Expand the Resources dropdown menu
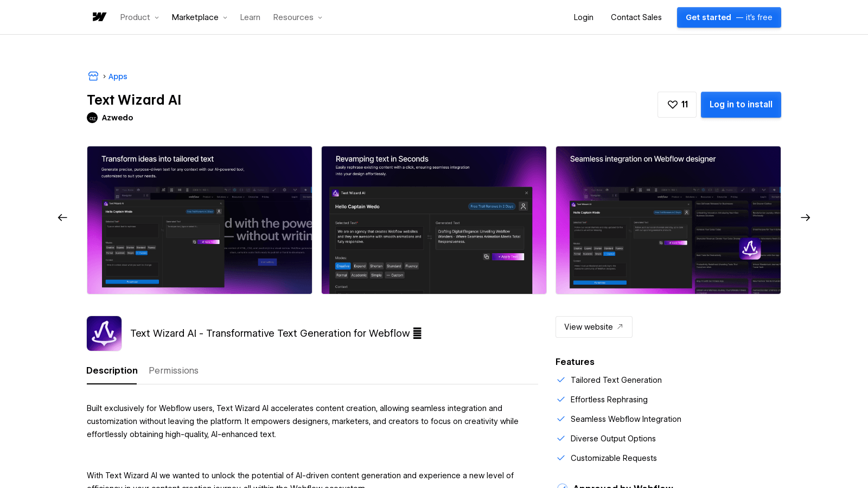The width and height of the screenshot is (868, 488). click(x=298, y=17)
